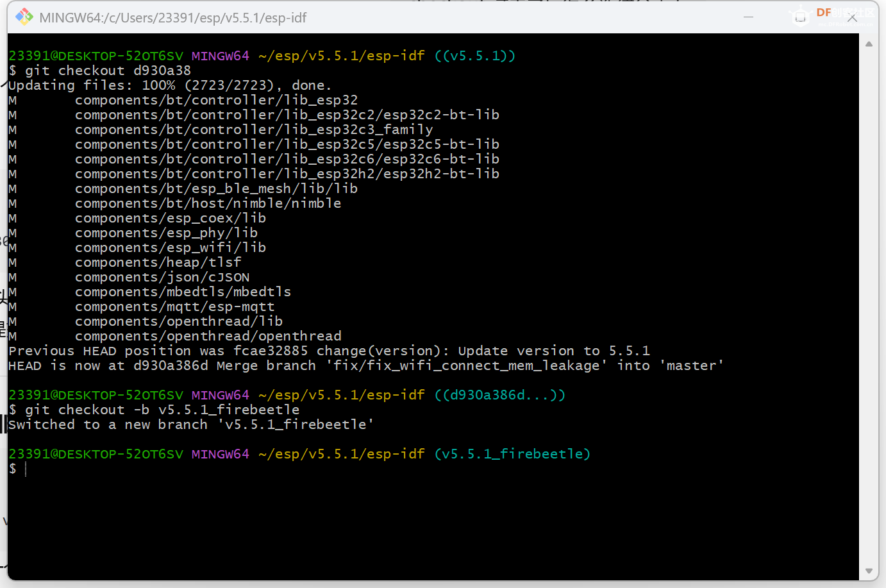
Task: Minimize the MINGW64 terminal window
Action: pyautogui.click(x=748, y=17)
